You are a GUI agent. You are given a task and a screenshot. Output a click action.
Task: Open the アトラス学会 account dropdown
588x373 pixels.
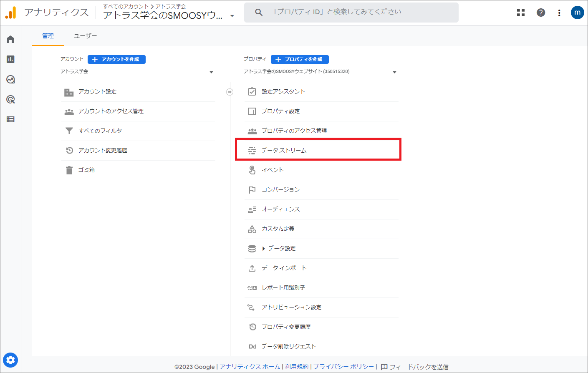(137, 72)
